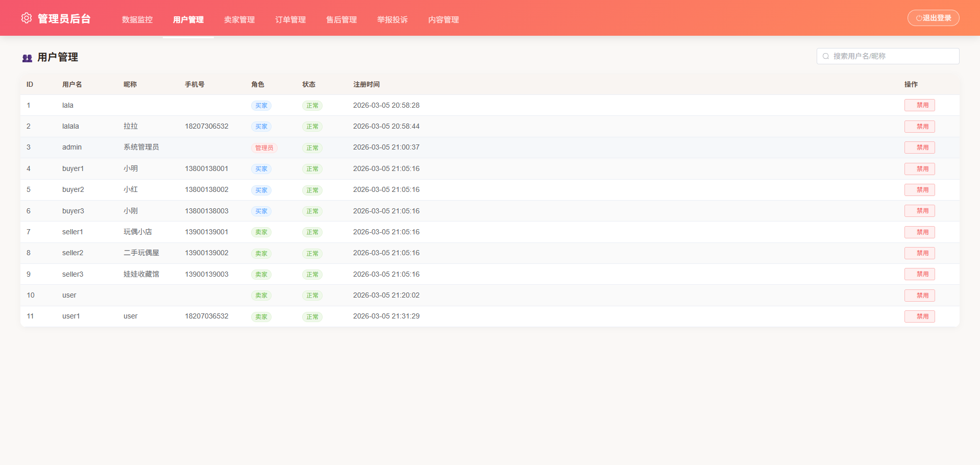Click nickname 小红

[x=131, y=189]
